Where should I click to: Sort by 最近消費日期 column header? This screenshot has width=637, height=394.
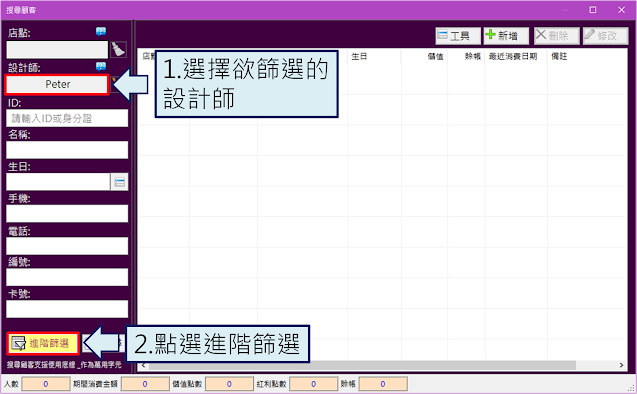click(x=513, y=56)
